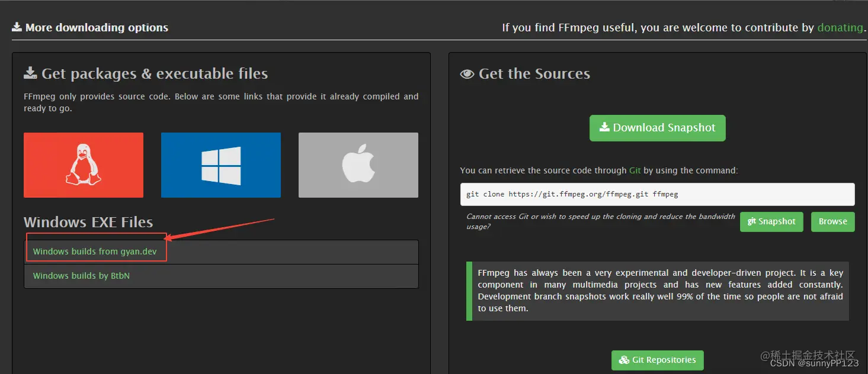Click the Get packages & executable files heading

point(146,73)
